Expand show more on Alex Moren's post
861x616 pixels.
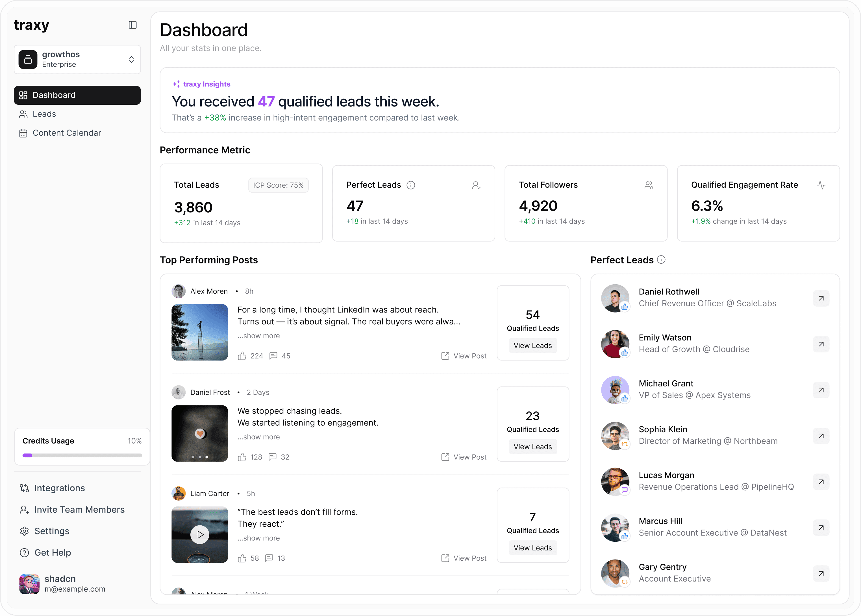(259, 336)
